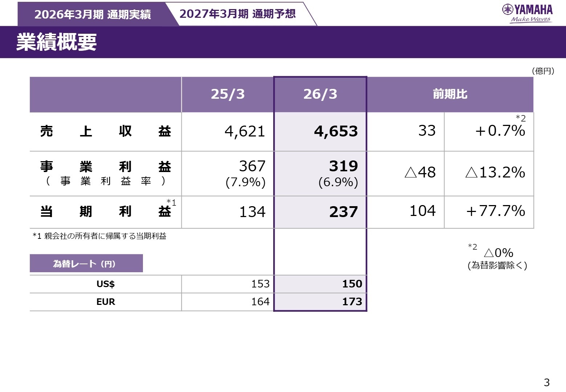Click the 26/3 revenue value 4,653
566x392 pixels.
(x=336, y=131)
